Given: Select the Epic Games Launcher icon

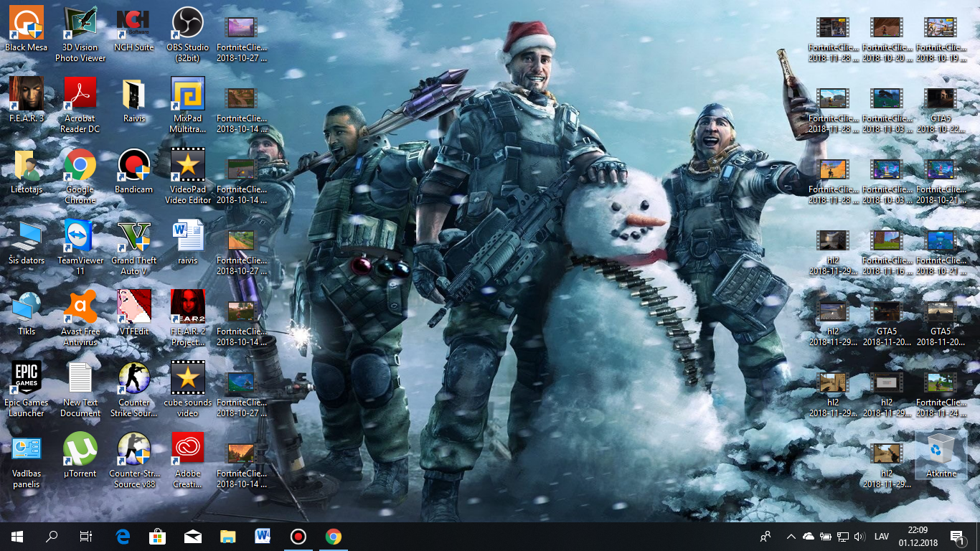Looking at the screenshot, I should point(27,390).
